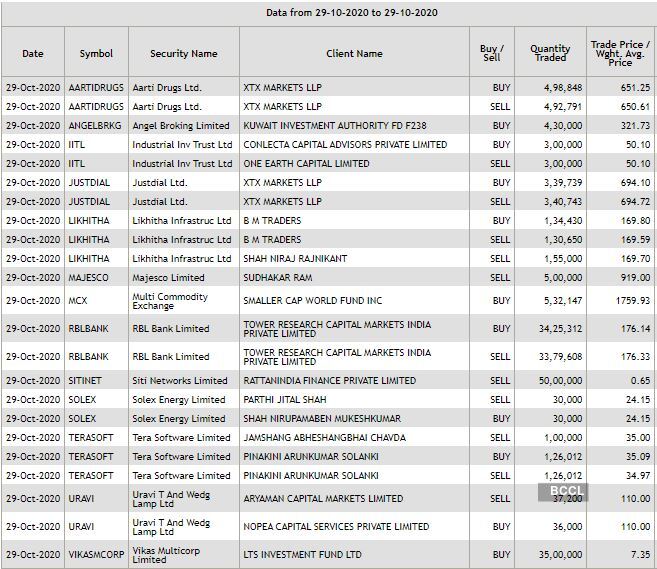Open the MAJESCO symbol row
Screen dimensions: 657x569
point(91,278)
